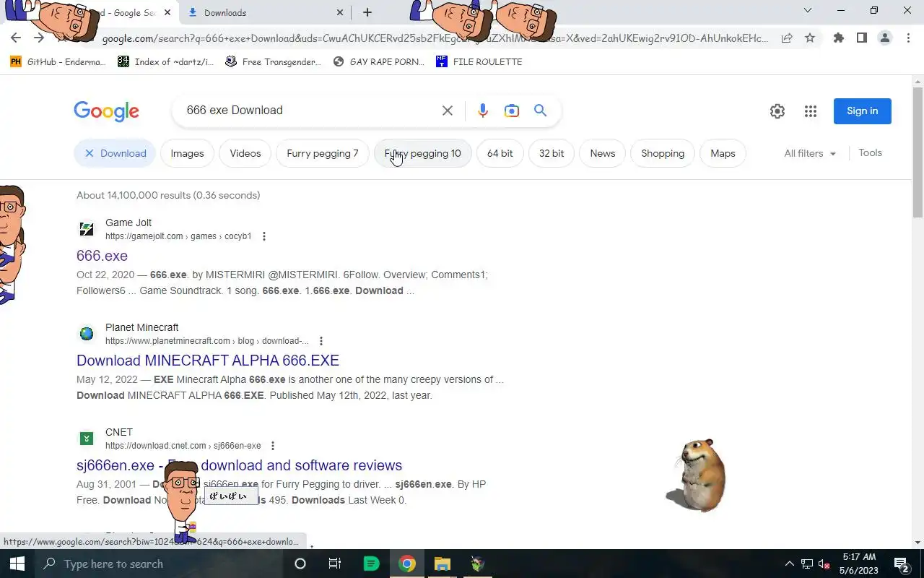
Task: Click the CNET site favicon
Action: click(86, 439)
